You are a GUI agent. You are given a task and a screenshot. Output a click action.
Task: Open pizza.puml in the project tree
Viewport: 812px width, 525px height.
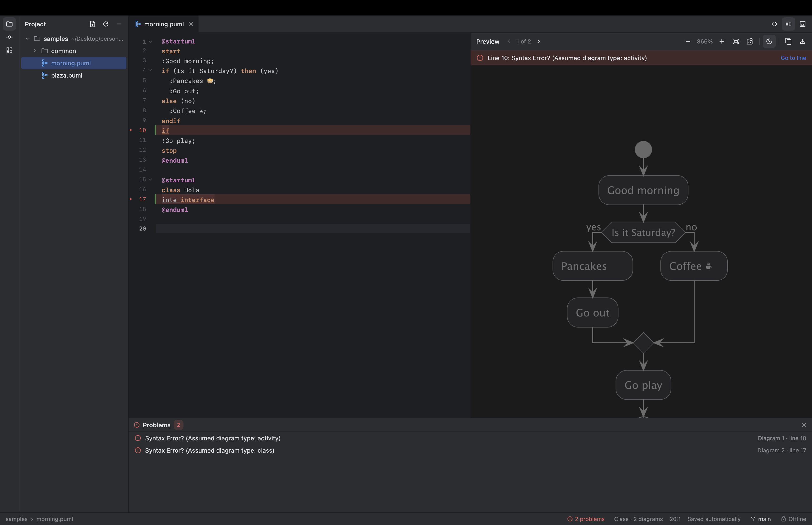point(66,75)
